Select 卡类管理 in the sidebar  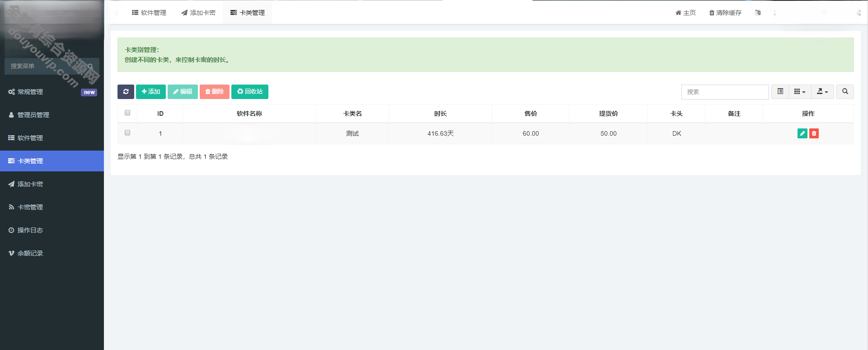(52, 161)
